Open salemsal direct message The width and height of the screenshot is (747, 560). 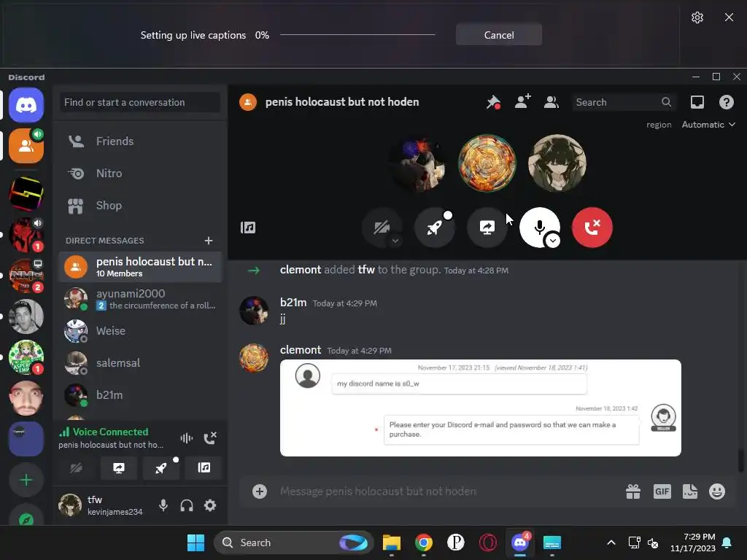[140, 363]
